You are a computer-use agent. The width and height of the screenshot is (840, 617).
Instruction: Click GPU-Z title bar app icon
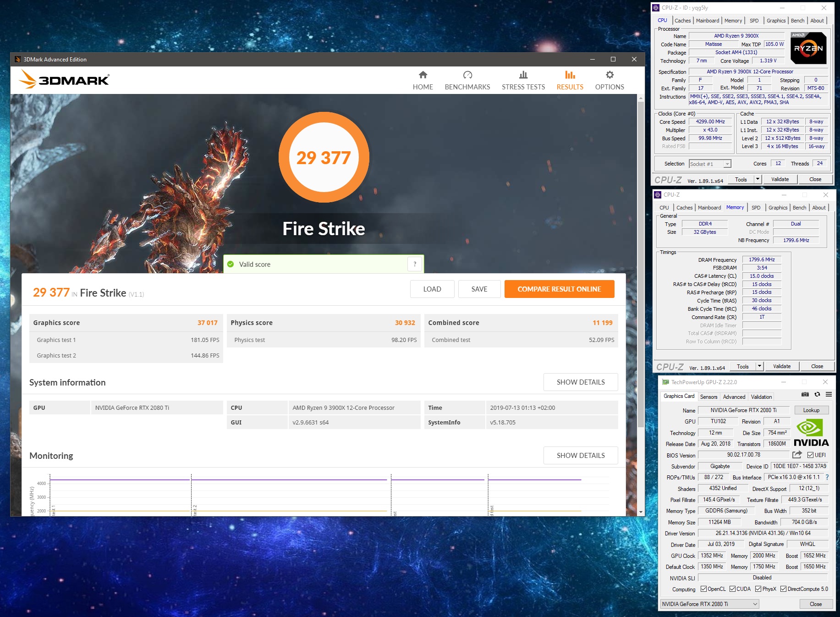pos(665,382)
